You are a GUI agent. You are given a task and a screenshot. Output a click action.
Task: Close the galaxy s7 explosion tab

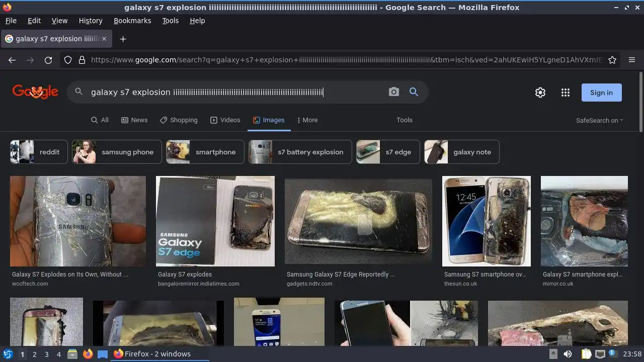point(104,39)
